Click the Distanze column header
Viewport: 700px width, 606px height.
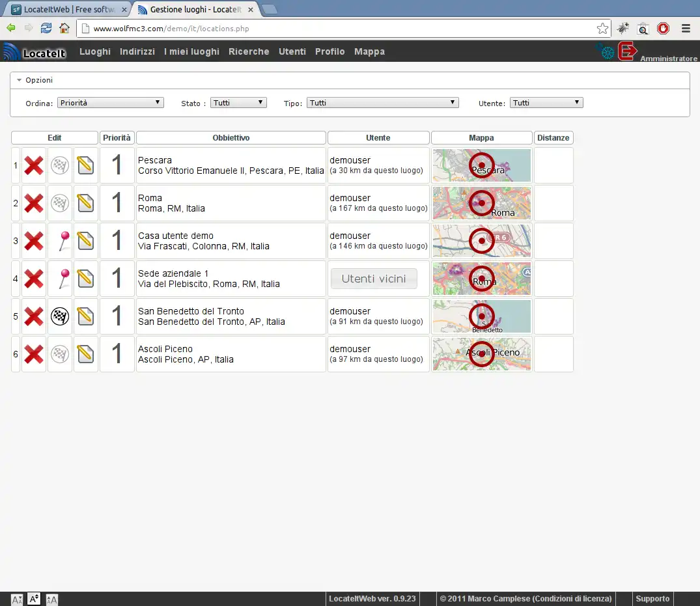(x=553, y=138)
